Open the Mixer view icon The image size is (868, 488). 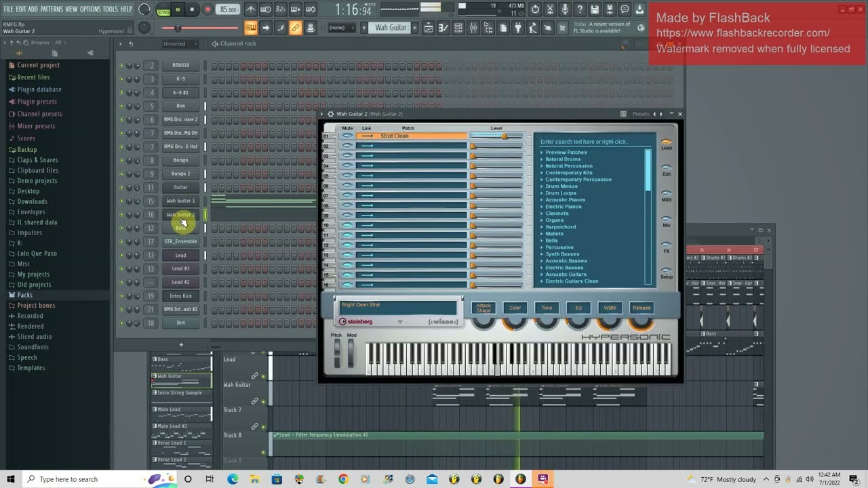[x=473, y=28]
